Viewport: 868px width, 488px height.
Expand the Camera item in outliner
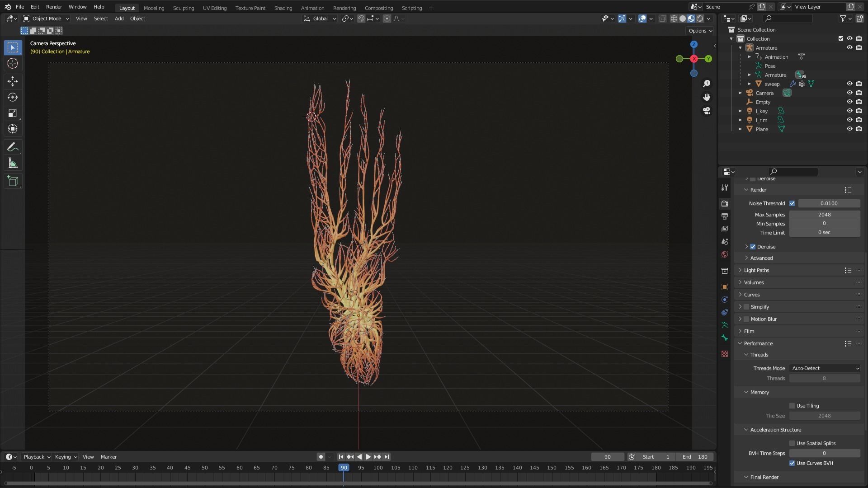pos(741,93)
